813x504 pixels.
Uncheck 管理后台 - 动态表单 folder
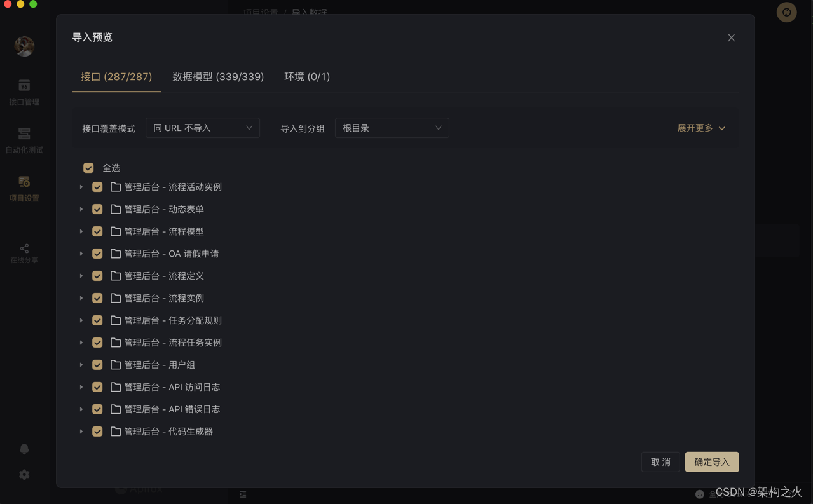pos(97,209)
